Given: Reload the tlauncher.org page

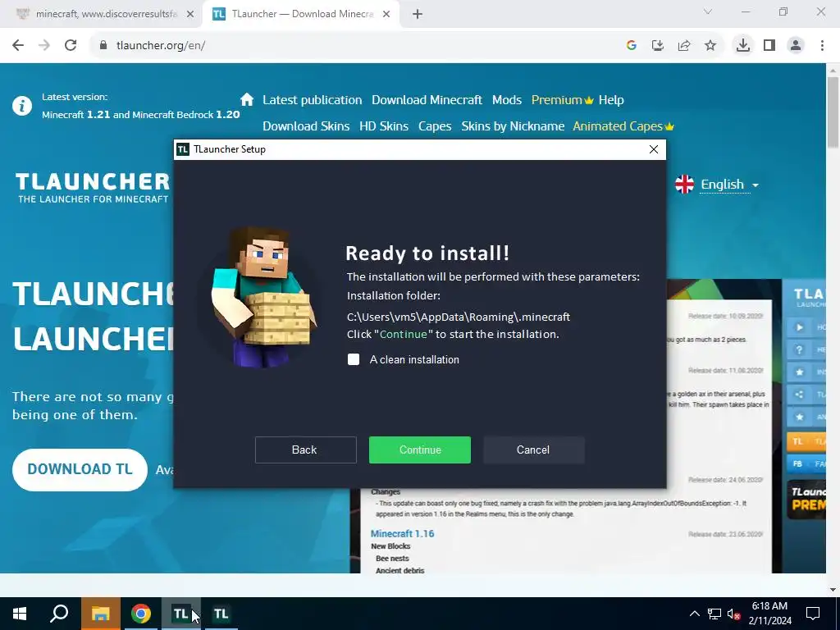Looking at the screenshot, I should click(x=71, y=46).
